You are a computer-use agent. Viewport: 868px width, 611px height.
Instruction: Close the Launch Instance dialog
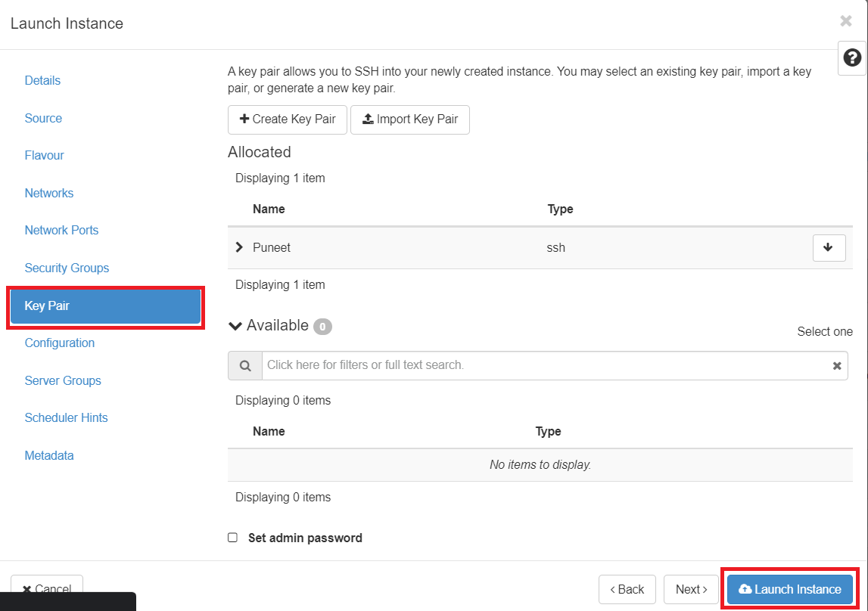[x=846, y=22]
